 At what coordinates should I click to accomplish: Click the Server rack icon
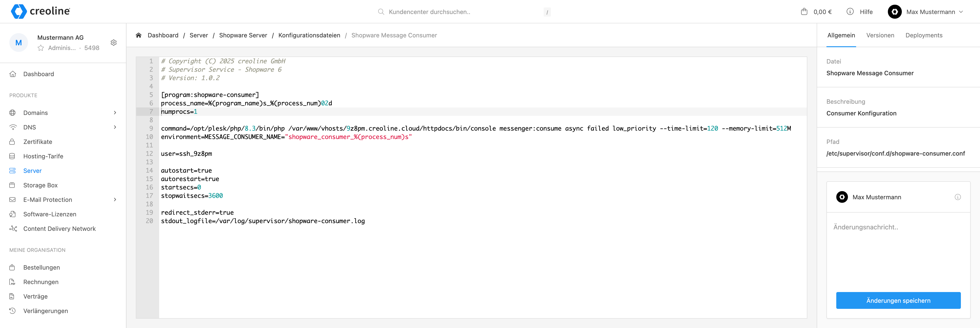coord(13,171)
